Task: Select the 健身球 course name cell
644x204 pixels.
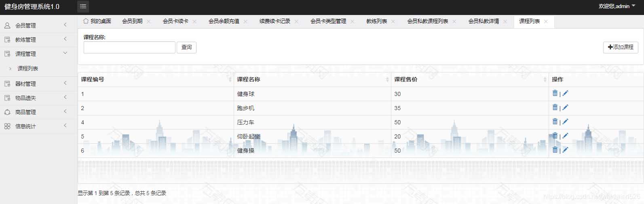Action: click(312, 94)
